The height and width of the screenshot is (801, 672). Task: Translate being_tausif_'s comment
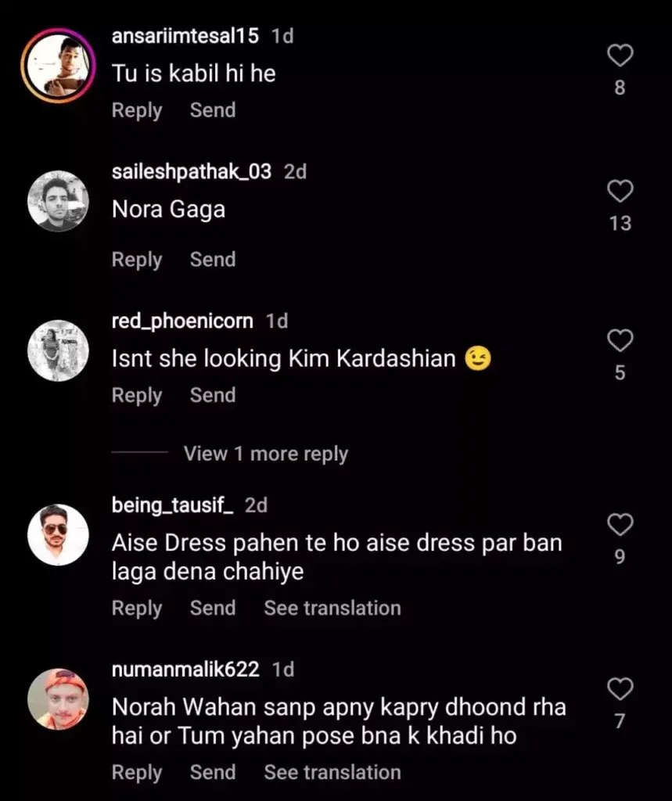(x=332, y=608)
